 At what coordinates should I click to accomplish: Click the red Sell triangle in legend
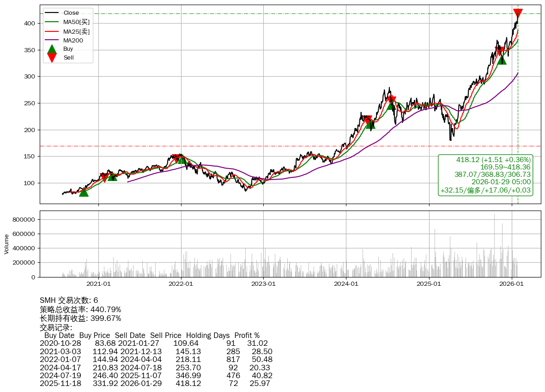point(52,58)
